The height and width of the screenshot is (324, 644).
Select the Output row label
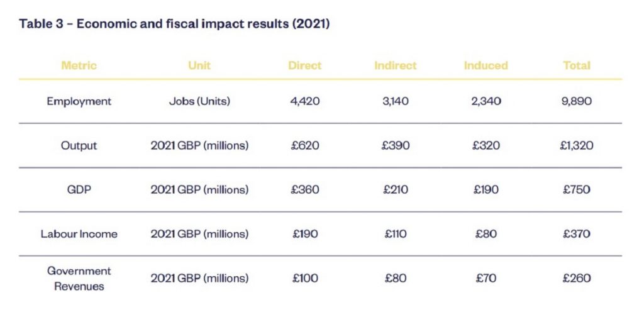(79, 146)
